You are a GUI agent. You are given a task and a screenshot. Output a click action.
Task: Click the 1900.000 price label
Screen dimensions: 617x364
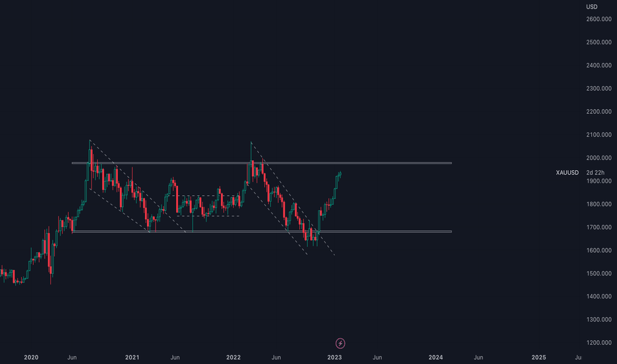pos(599,181)
